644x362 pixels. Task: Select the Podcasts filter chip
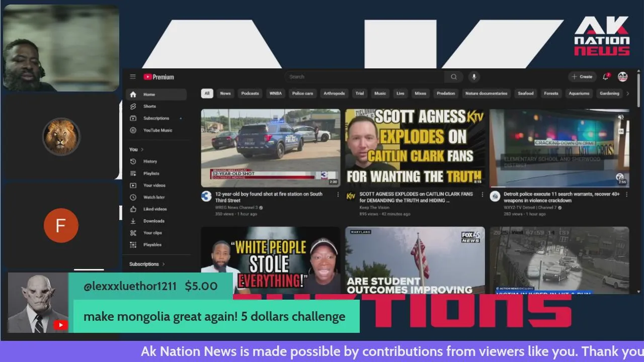(250, 94)
